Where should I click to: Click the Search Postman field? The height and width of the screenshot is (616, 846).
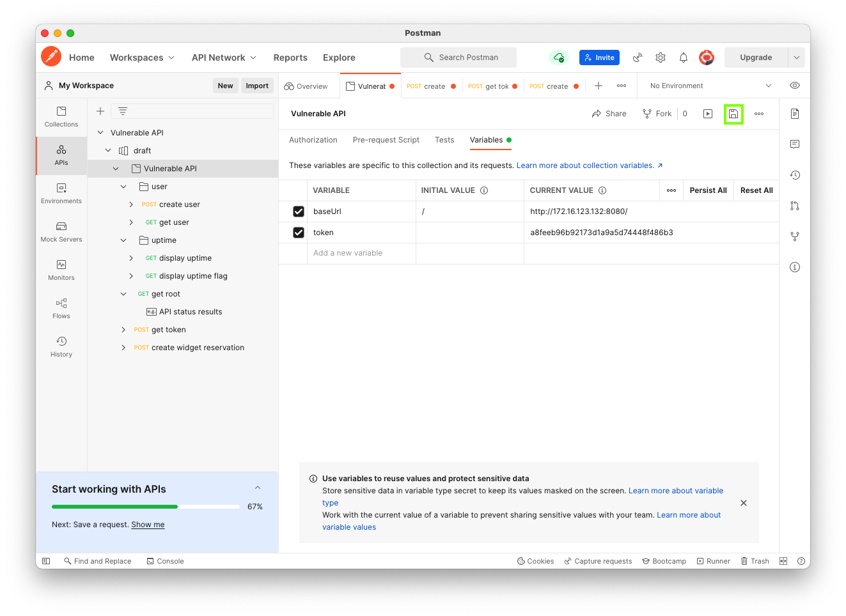pyautogui.click(x=458, y=58)
